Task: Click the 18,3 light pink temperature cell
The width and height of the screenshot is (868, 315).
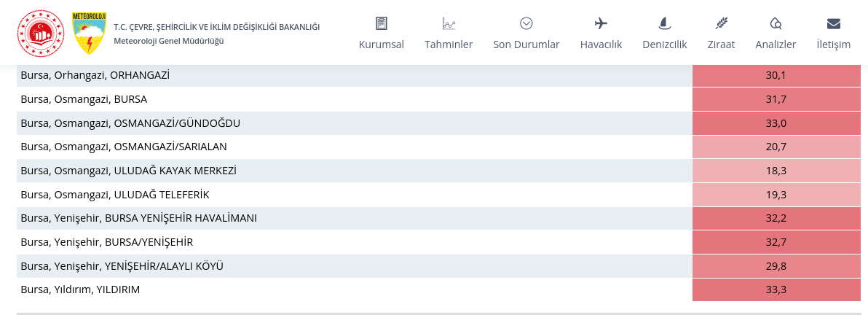Action: [776, 171]
